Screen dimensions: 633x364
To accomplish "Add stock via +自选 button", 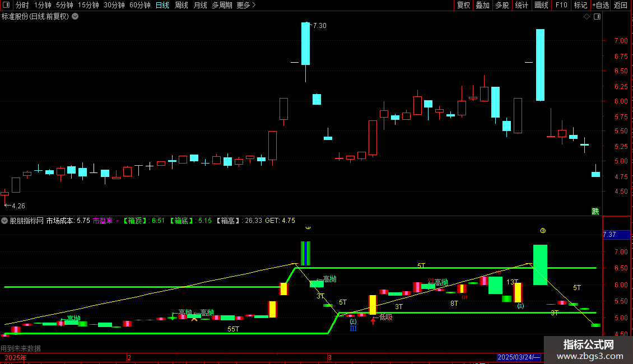I will point(601,5).
